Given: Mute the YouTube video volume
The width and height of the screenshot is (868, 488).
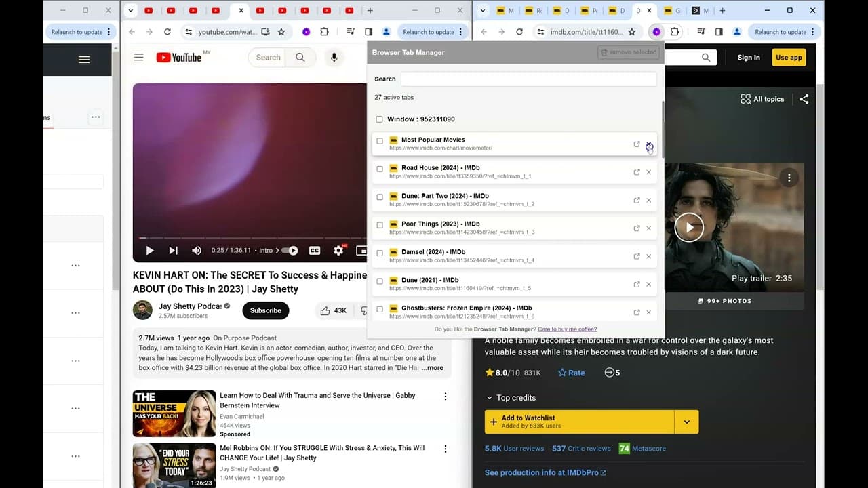Looking at the screenshot, I should (197, 251).
